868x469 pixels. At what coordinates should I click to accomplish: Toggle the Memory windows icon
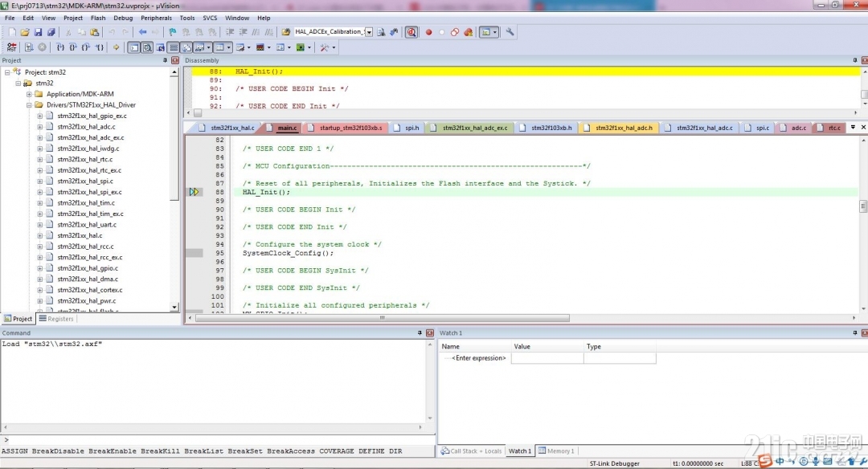(219, 47)
